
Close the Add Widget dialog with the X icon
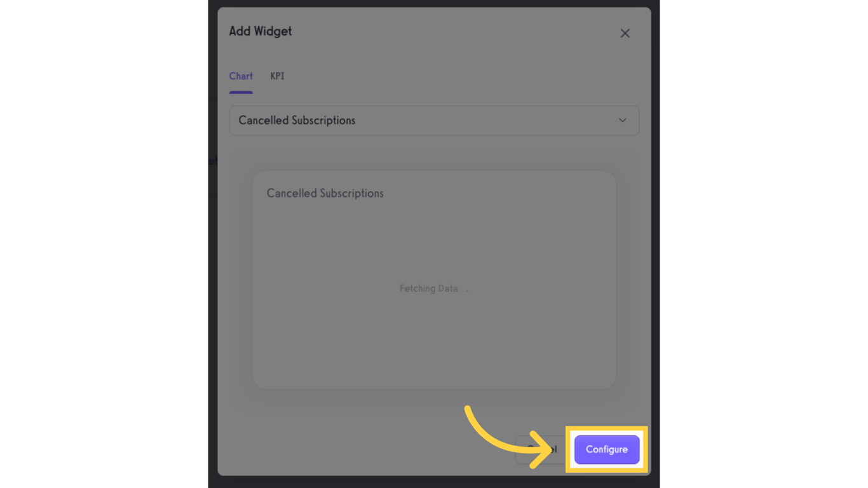(x=625, y=33)
